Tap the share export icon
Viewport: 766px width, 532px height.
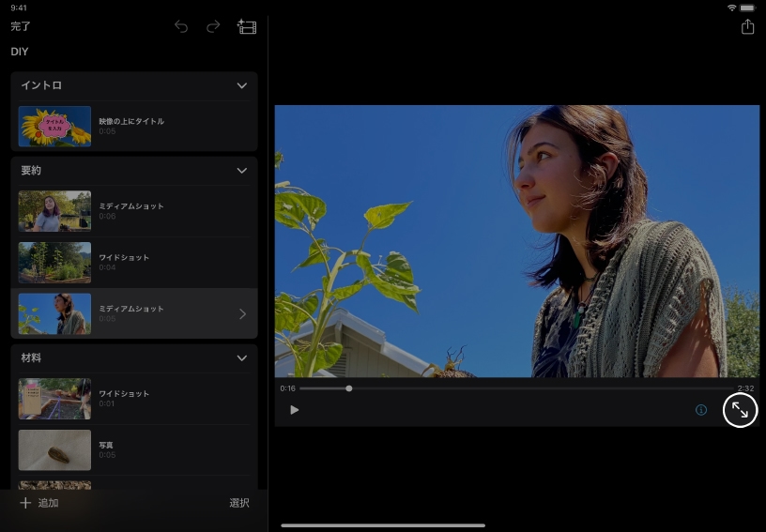(747, 27)
